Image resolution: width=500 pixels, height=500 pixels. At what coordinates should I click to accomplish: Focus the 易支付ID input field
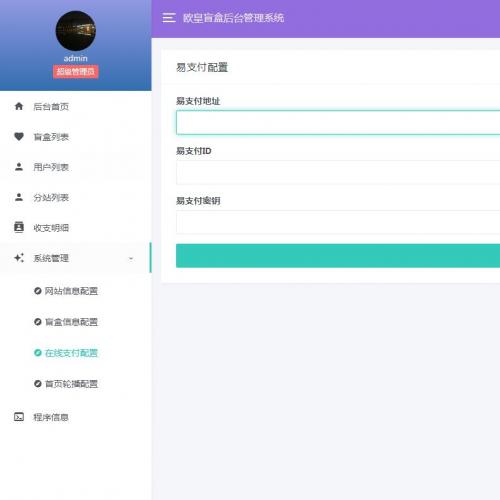338,172
